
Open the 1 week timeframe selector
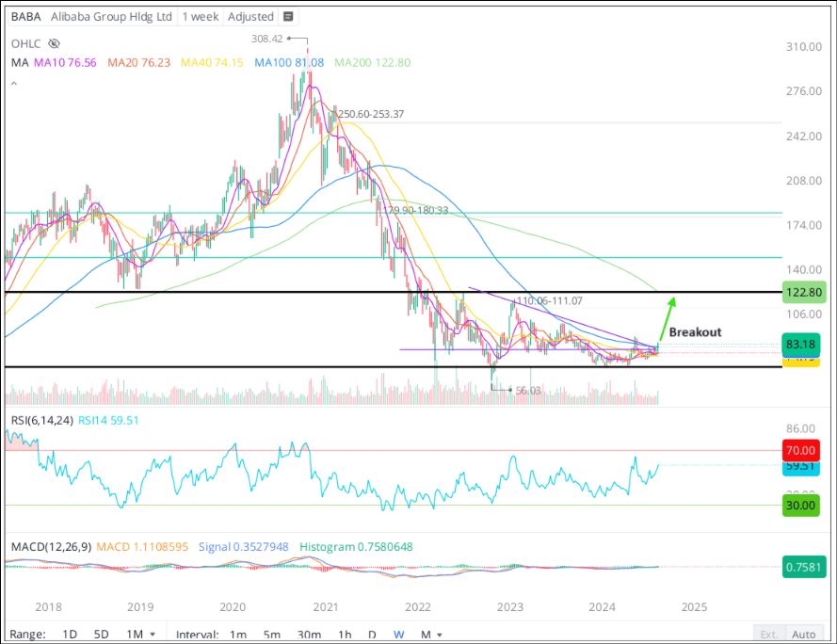[x=200, y=16]
